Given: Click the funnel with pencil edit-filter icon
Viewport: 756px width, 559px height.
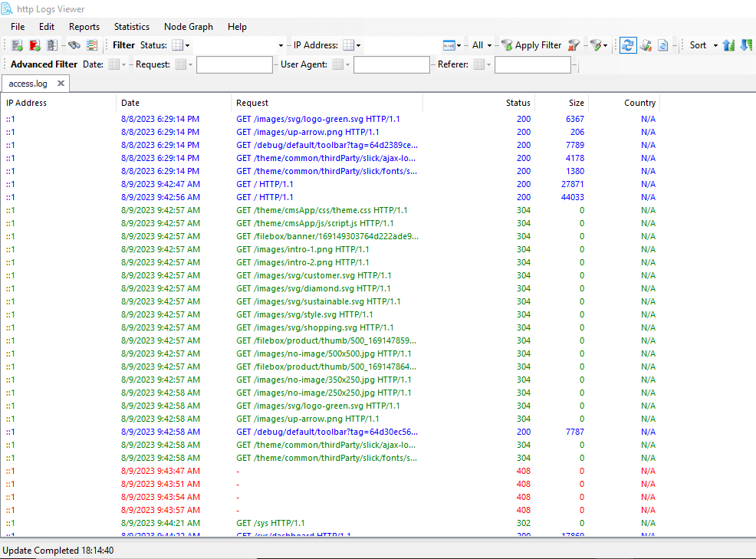Looking at the screenshot, I should (596, 45).
